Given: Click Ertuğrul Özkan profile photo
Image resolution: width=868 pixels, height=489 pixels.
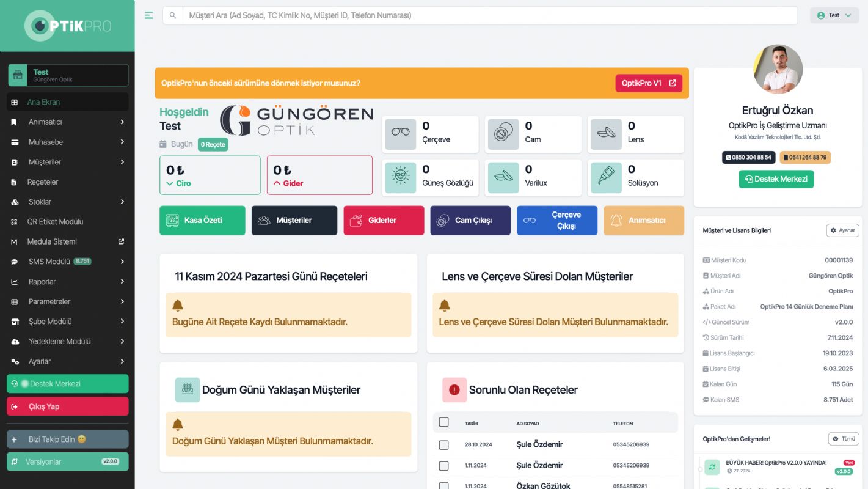Looking at the screenshot, I should (778, 69).
